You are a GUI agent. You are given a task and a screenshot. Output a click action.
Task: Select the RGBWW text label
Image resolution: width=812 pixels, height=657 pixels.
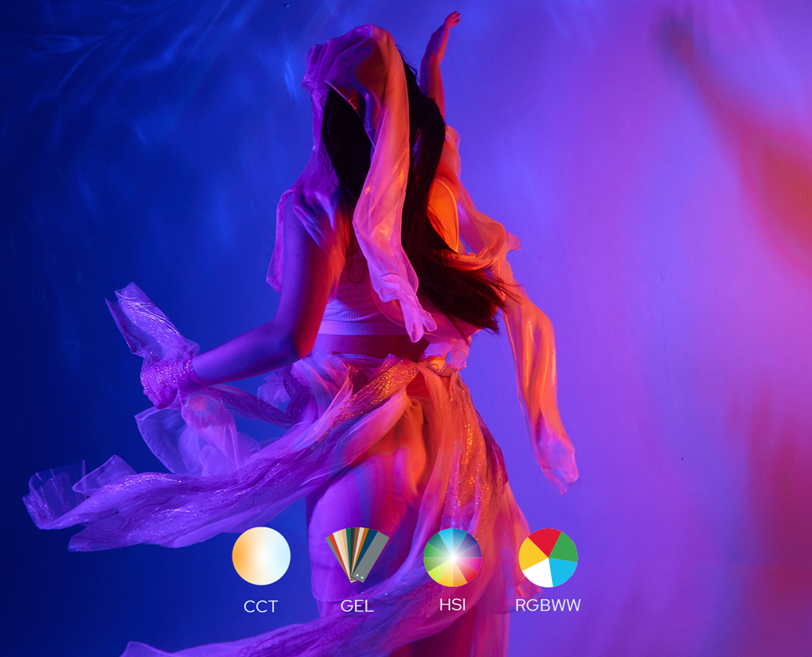pos(548,605)
